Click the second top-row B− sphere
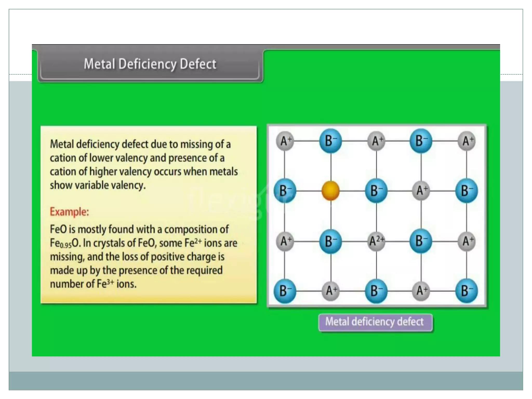Image resolution: width=532 pixels, height=399 pixels. pos(421,141)
